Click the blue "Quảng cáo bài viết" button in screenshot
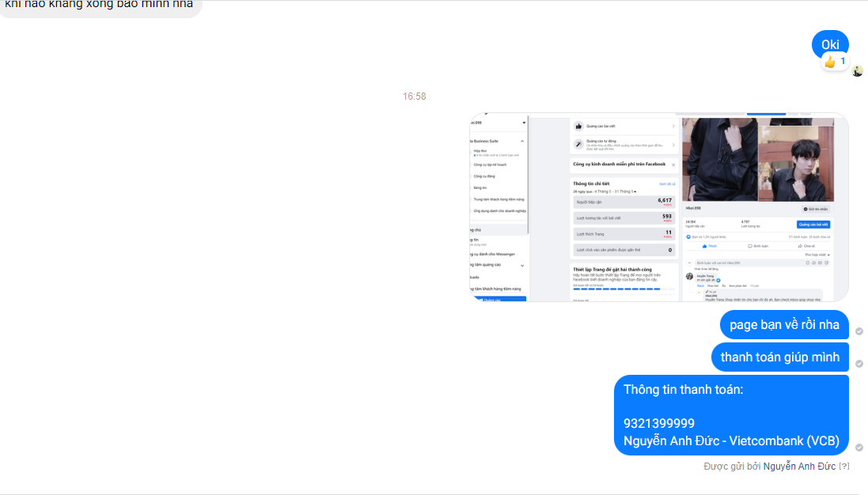This screenshot has width=868, height=495. (813, 225)
